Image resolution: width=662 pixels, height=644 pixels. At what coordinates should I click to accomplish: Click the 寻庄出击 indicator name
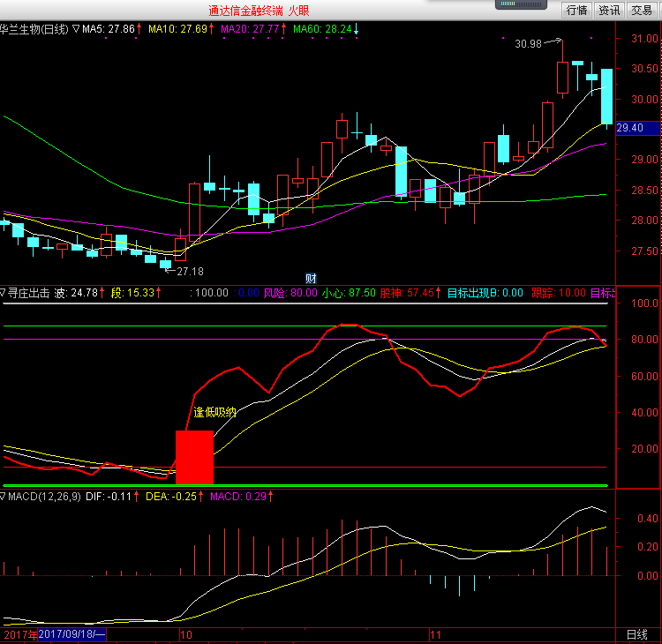29,293
